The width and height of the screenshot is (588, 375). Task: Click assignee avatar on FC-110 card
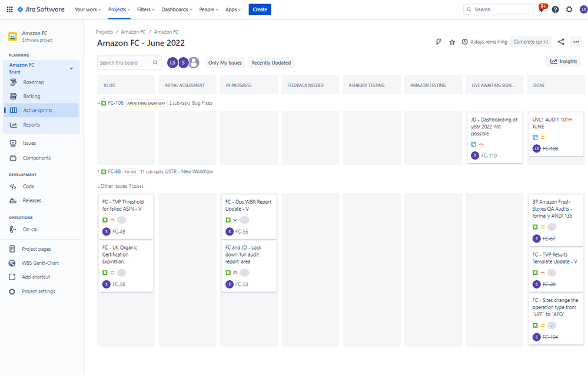(x=475, y=155)
